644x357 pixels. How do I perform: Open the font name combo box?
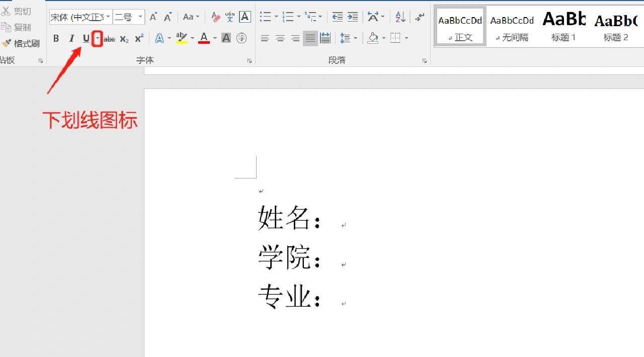point(80,17)
